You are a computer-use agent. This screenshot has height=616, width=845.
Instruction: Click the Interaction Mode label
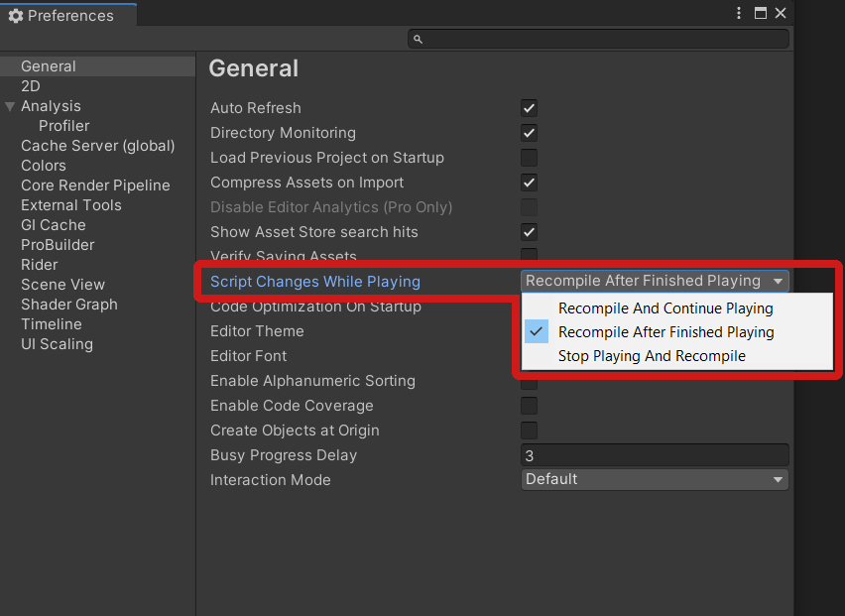click(x=270, y=480)
